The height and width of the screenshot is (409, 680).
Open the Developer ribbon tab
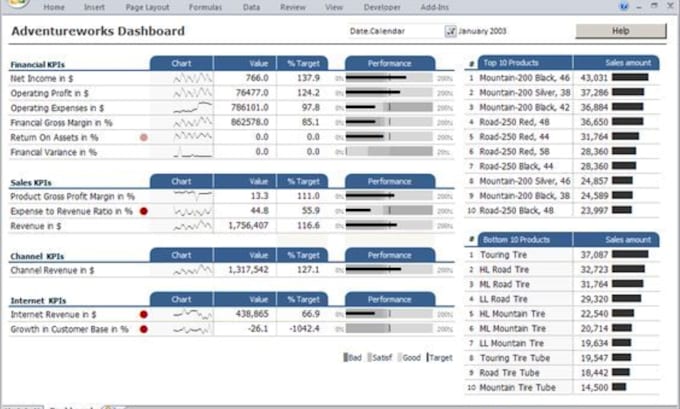(x=382, y=7)
